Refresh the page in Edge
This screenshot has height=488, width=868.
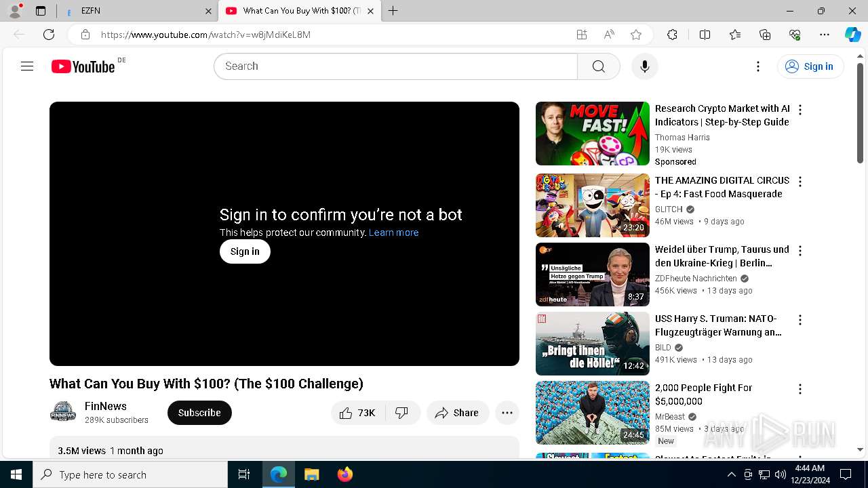click(x=49, y=35)
